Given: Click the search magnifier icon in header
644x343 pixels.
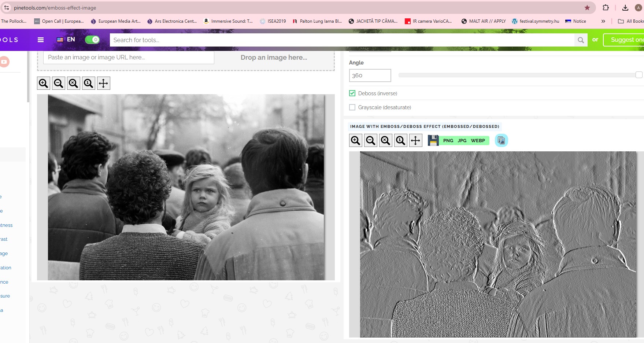Looking at the screenshot, I should (581, 40).
